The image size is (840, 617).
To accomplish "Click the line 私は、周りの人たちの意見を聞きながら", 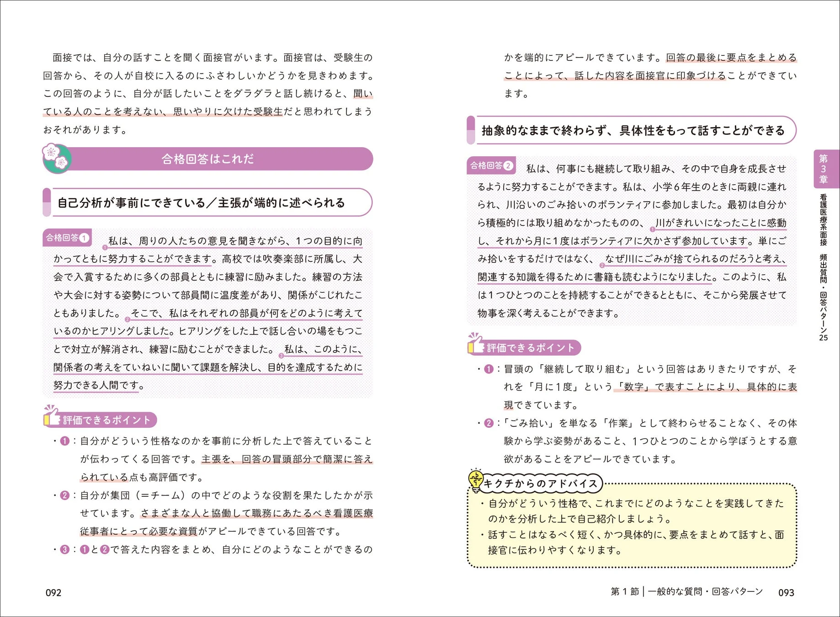I will [x=235, y=241].
